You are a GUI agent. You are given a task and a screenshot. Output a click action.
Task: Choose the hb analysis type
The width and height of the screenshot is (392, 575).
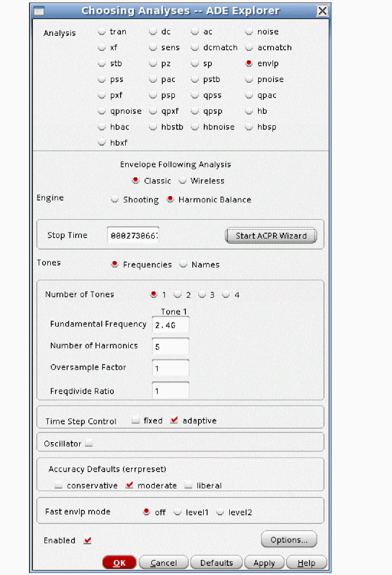click(249, 111)
